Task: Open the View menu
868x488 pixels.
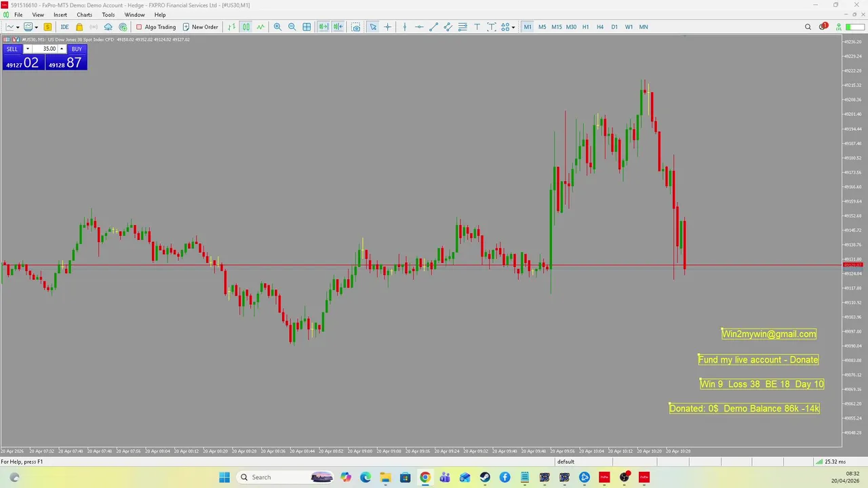Action: (38, 15)
